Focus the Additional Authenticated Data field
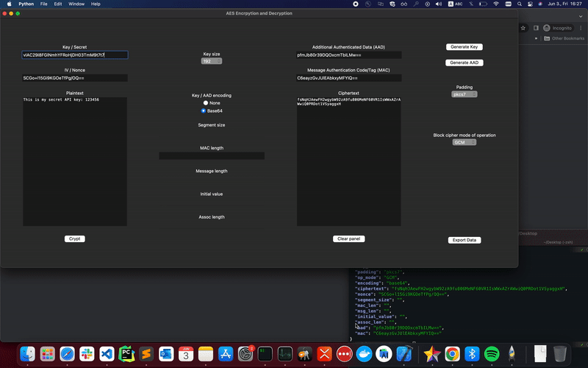 click(x=348, y=54)
